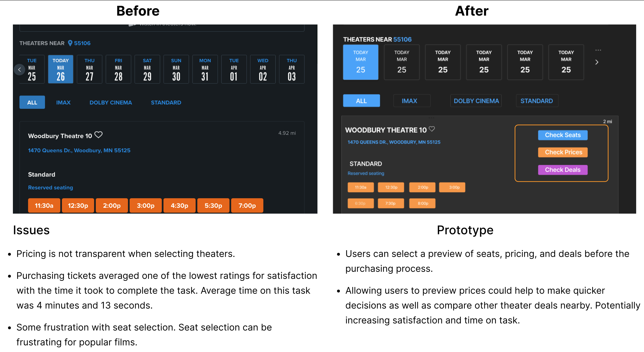This screenshot has width=644, height=352.
Task: Switch to the TODAY MAR 26 date tab
Action: [x=60, y=69]
